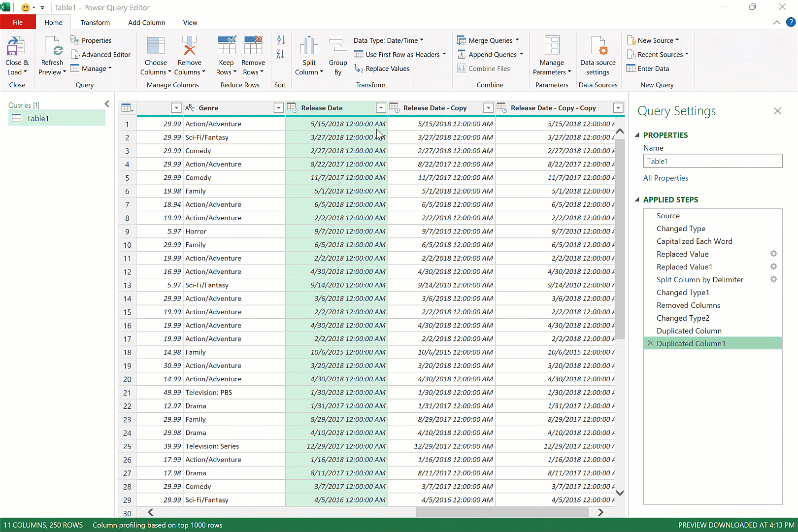Open the Add Column tab
The height and width of the screenshot is (532, 798).
pyautogui.click(x=146, y=22)
